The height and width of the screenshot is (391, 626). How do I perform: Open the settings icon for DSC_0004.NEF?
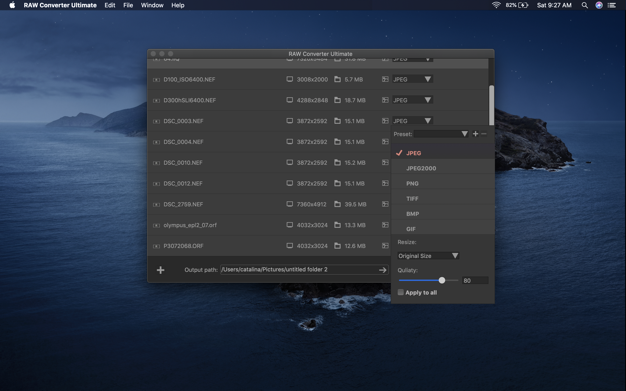click(x=385, y=141)
